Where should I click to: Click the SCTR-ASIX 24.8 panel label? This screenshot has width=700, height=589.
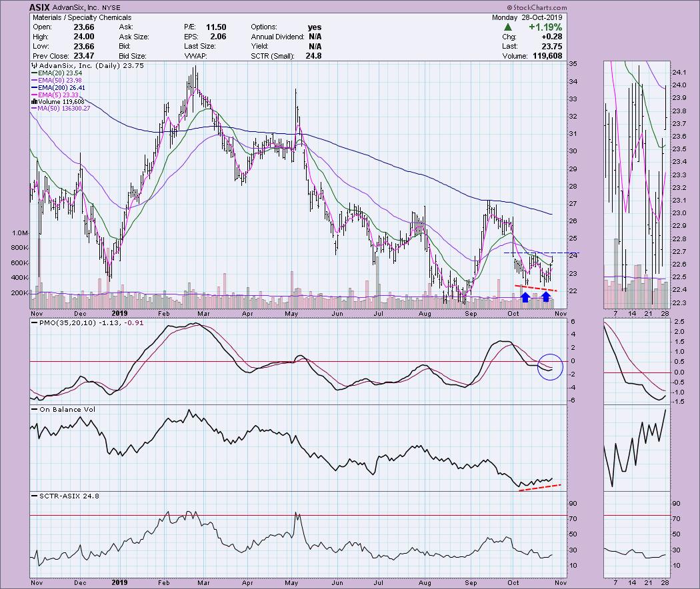click(69, 496)
